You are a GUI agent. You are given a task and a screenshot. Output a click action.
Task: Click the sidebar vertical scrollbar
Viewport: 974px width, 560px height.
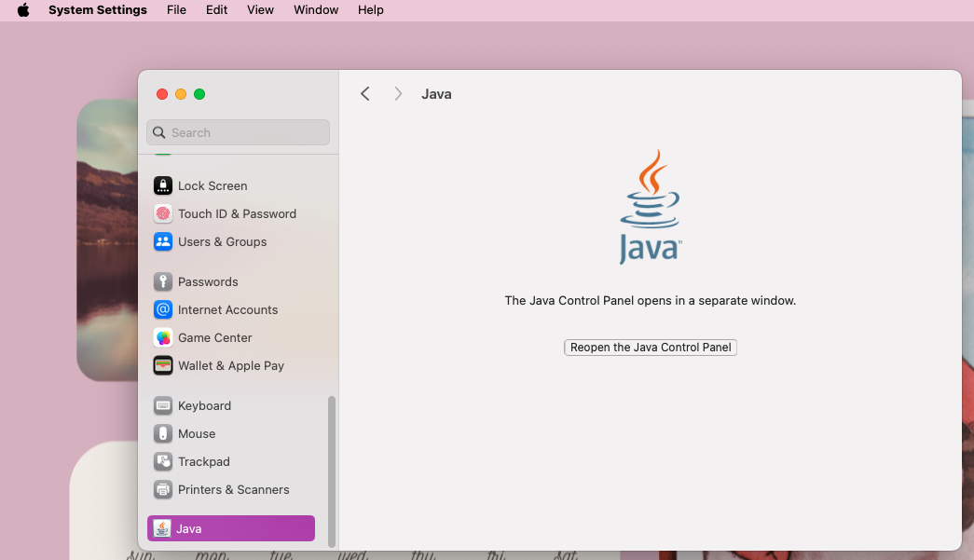(x=332, y=471)
